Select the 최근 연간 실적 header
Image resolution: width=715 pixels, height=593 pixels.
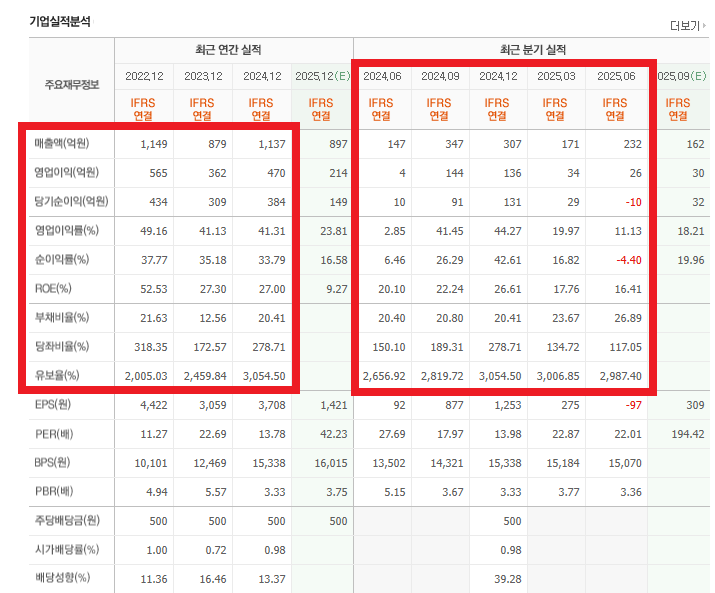[x=234, y=50]
